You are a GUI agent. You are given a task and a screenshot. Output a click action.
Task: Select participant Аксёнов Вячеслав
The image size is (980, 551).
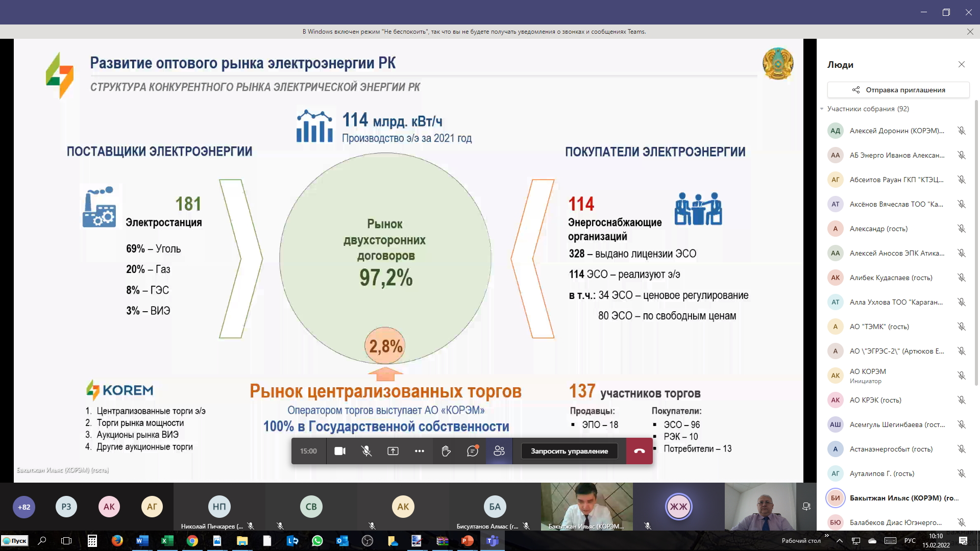pos(897,204)
